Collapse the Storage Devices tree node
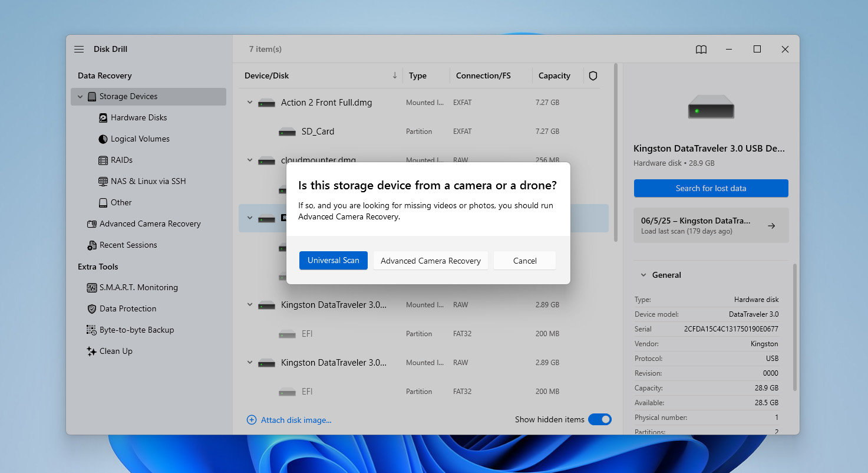The image size is (868, 473). click(x=81, y=96)
